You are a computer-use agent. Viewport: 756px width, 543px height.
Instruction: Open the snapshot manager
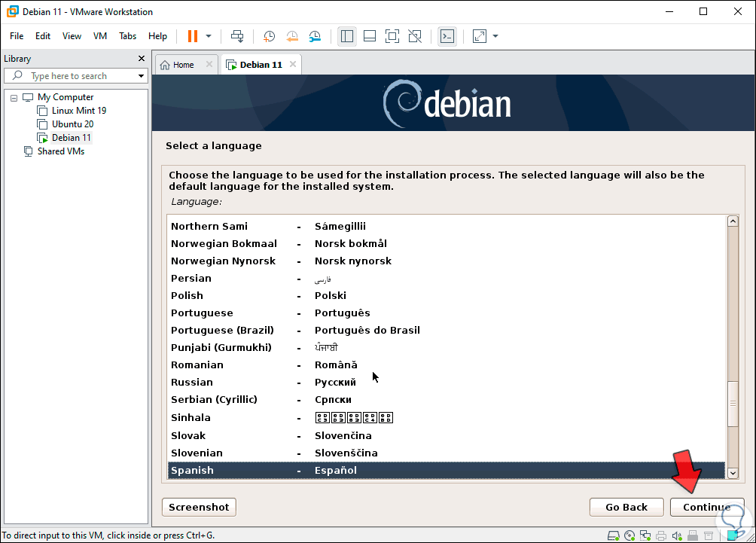(315, 36)
